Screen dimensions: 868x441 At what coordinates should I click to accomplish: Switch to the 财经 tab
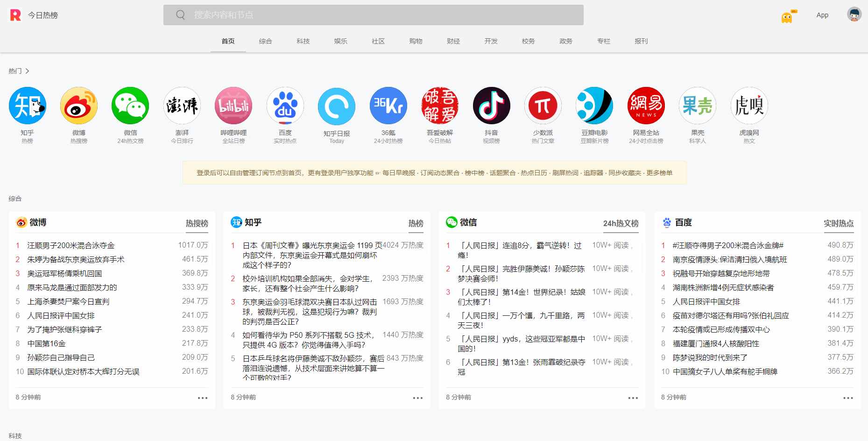tap(453, 41)
